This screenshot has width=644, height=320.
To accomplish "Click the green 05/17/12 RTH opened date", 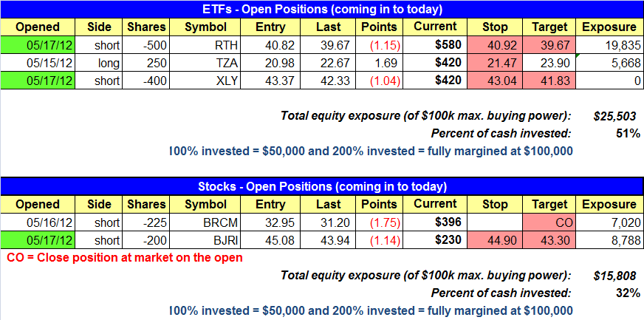I will (x=38, y=44).
